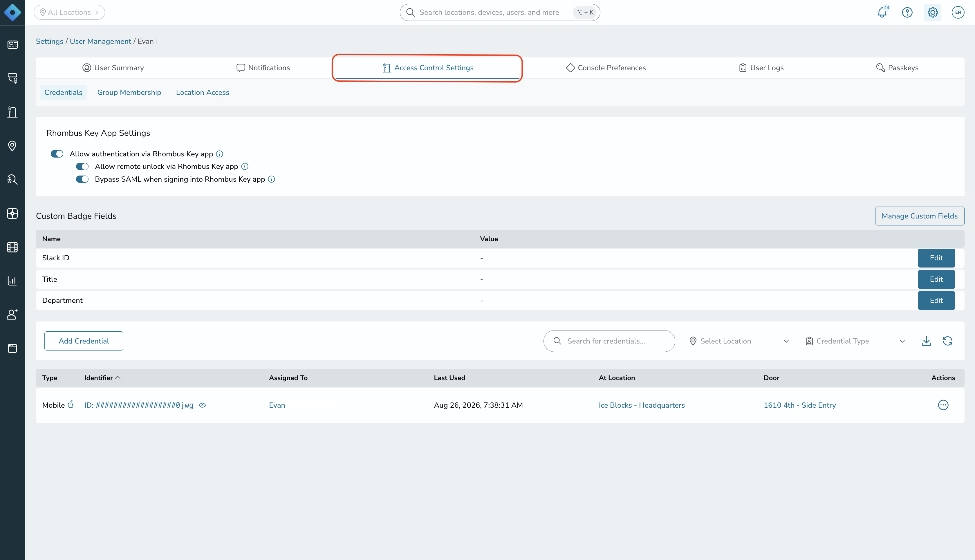Screen dimensions: 975x560
Task: Open the locations map pin sidebar icon
Action: pos(12,146)
